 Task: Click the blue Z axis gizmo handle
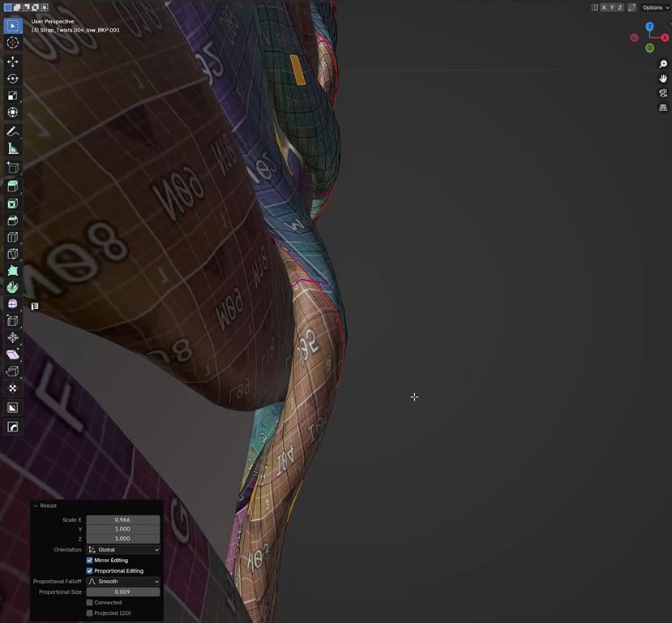click(650, 27)
